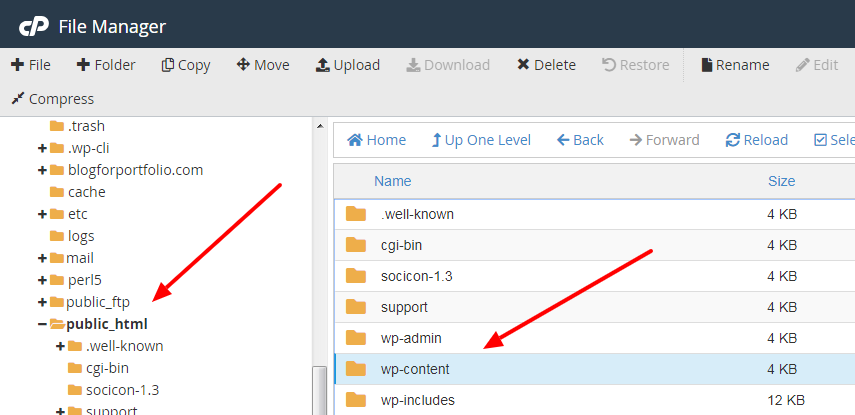Click the Delete toolbar button
Viewport: 855px width, 415px height.
(x=546, y=65)
